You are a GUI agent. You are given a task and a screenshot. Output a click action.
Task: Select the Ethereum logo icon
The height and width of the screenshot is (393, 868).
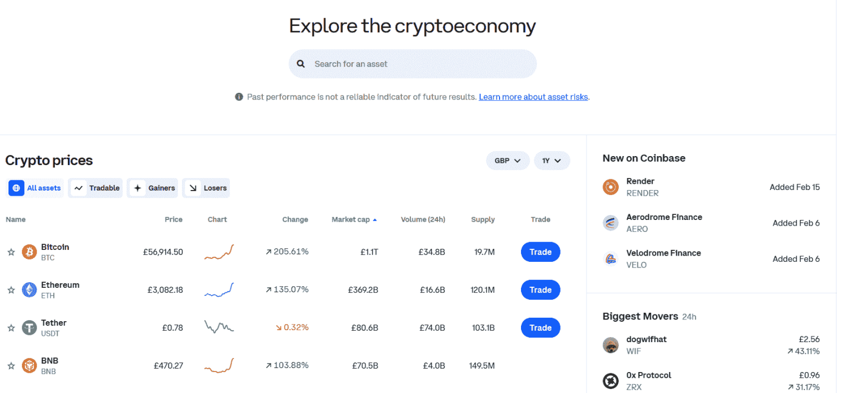click(x=29, y=290)
